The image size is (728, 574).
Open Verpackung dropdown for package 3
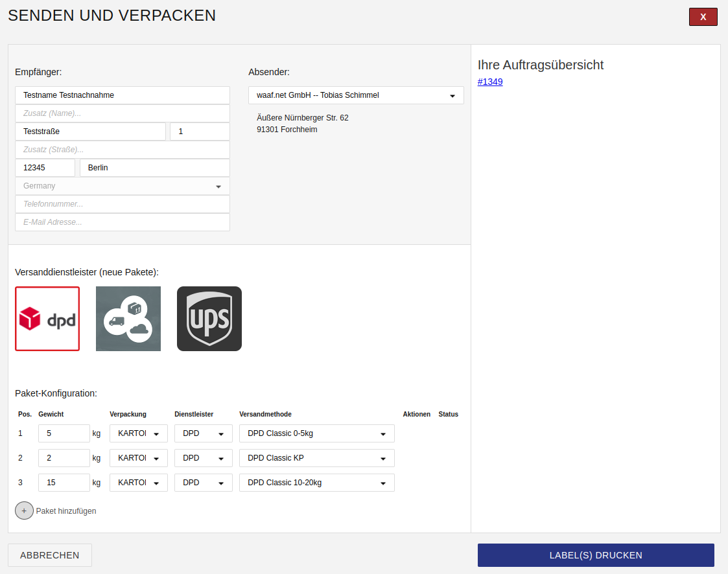(139, 483)
